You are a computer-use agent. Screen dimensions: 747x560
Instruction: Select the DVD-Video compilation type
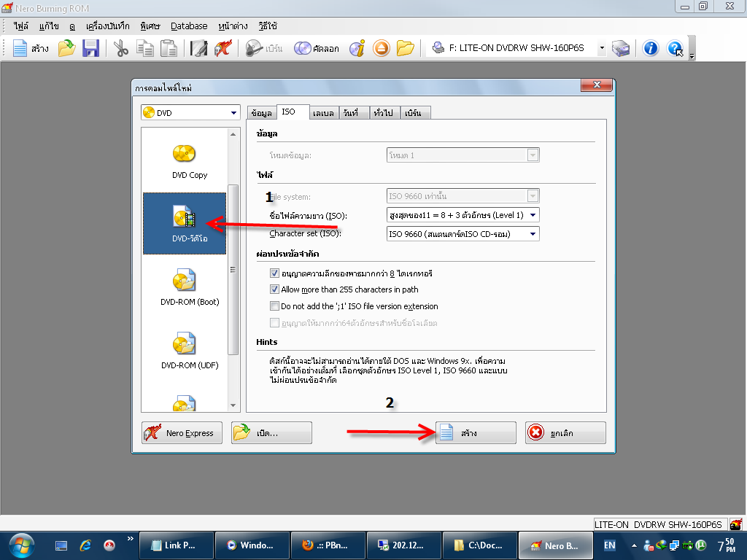[x=185, y=223]
